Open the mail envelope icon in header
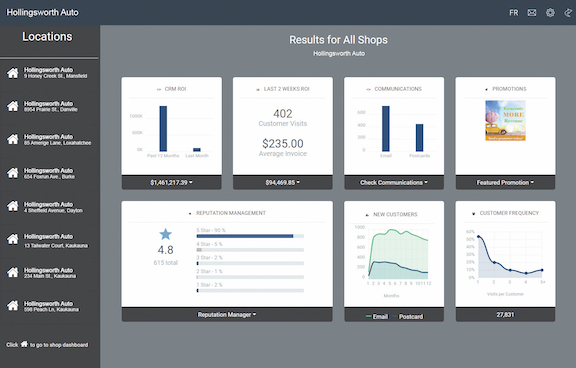This screenshot has width=576, height=368. (532, 13)
